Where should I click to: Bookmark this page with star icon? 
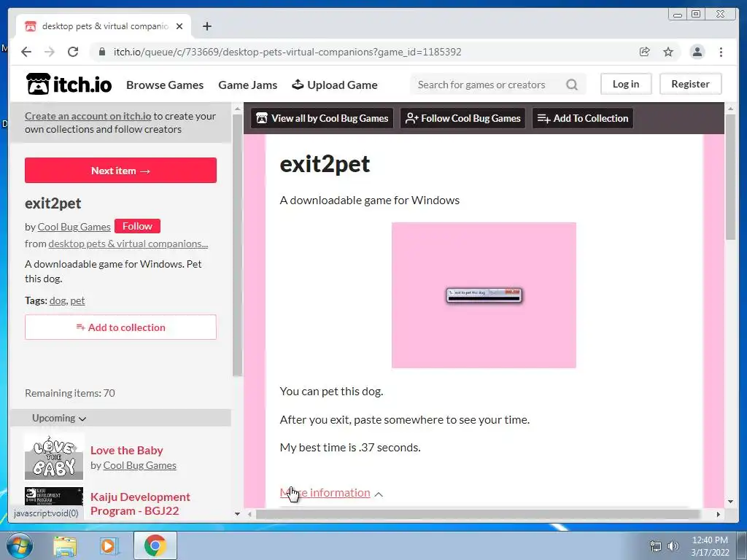tap(668, 52)
